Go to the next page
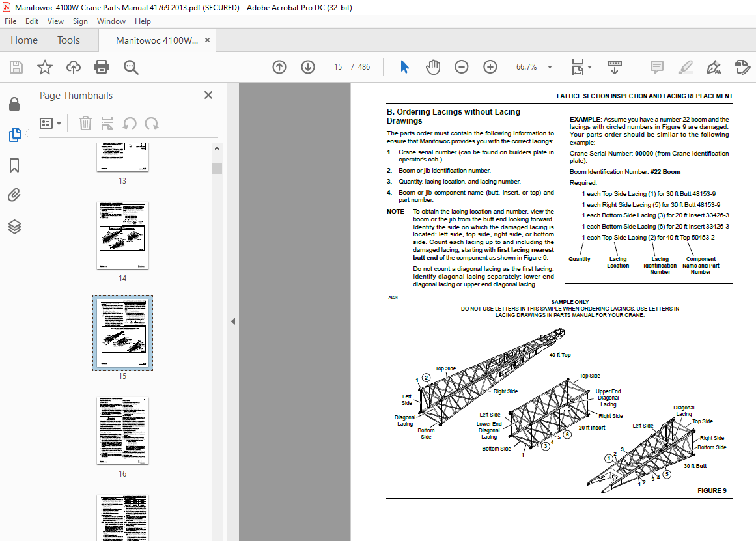This screenshot has width=756, height=541. tap(308, 67)
